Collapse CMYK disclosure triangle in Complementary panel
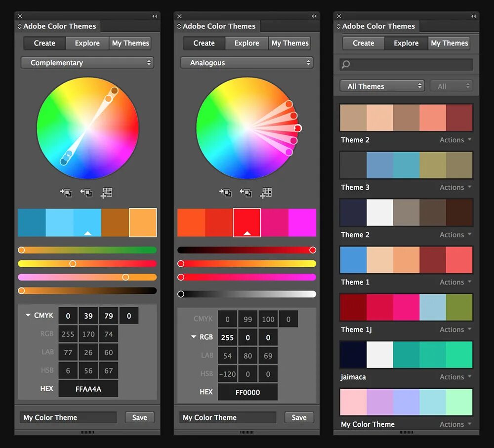The height and width of the screenshot is (448, 494). [x=28, y=315]
